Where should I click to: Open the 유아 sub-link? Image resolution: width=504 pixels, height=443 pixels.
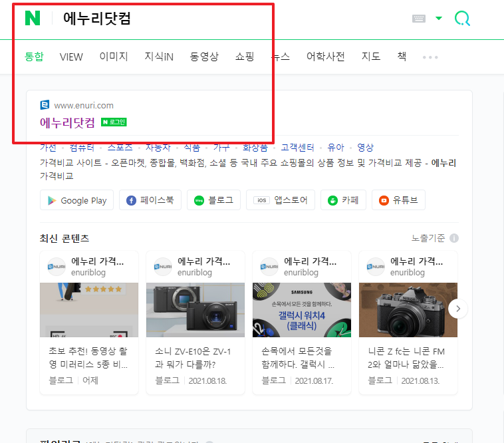[336, 148]
